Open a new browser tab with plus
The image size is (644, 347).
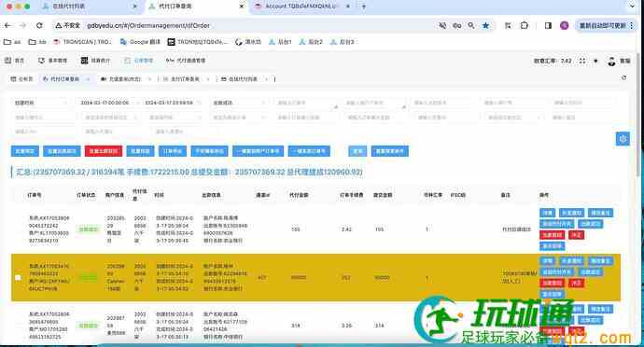[x=363, y=7]
